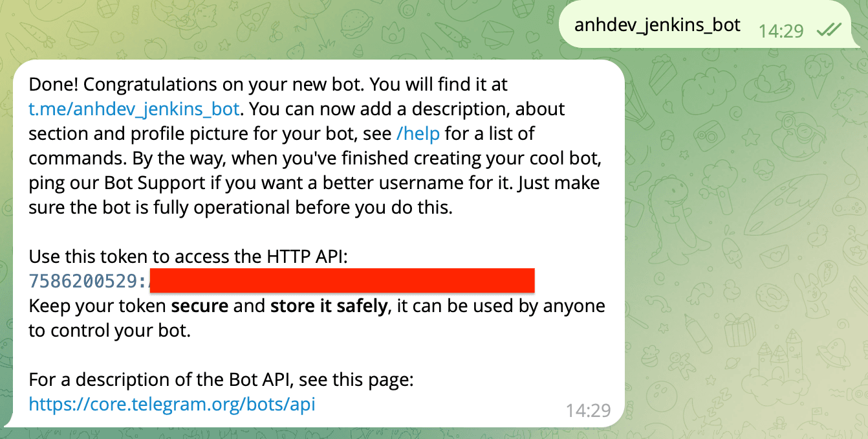
Task: Click the bold text store it safely
Action: point(329,306)
